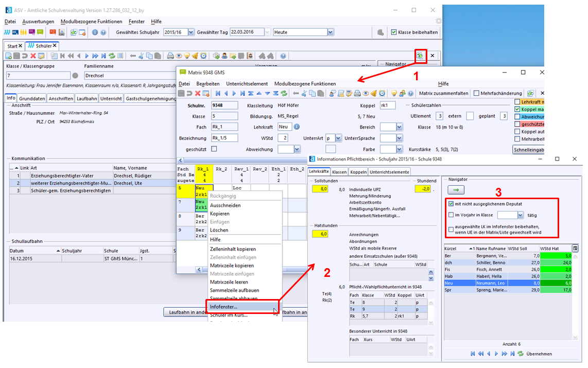Open the 'Gewähltes Schuljahr' dropdown
This screenshot has height=368, width=588.
click(x=191, y=32)
